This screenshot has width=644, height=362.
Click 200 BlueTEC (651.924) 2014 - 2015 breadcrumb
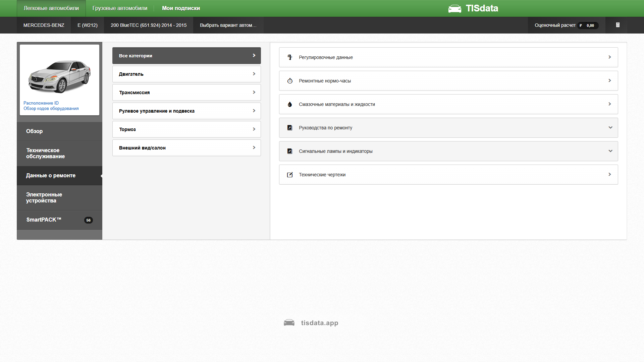(149, 25)
